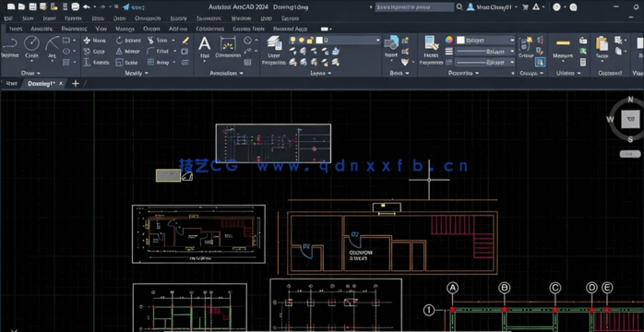Click the search magnifier icon in title bar
The width and height of the screenshot is (644, 332).
pyautogui.click(x=459, y=7)
